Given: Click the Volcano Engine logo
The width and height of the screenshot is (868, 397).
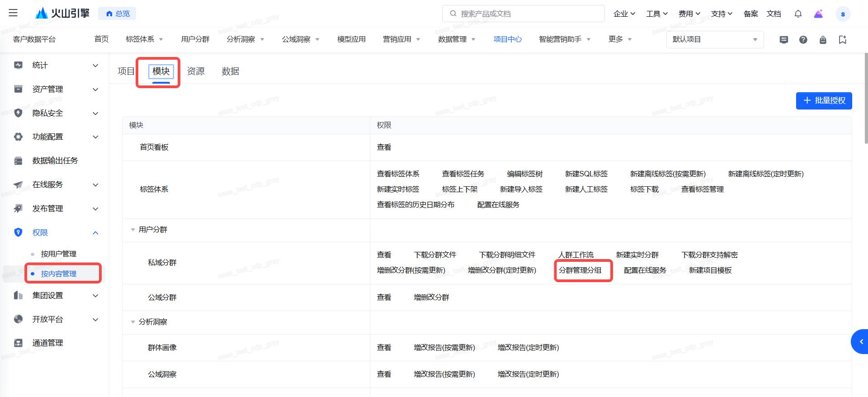Looking at the screenshot, I should click(62, 14).
